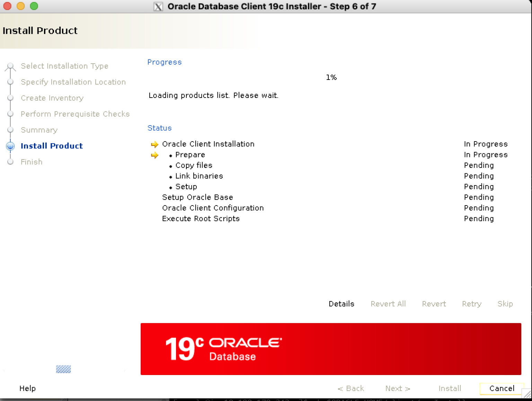Click the yellow minimize window button

pos(21,6)
